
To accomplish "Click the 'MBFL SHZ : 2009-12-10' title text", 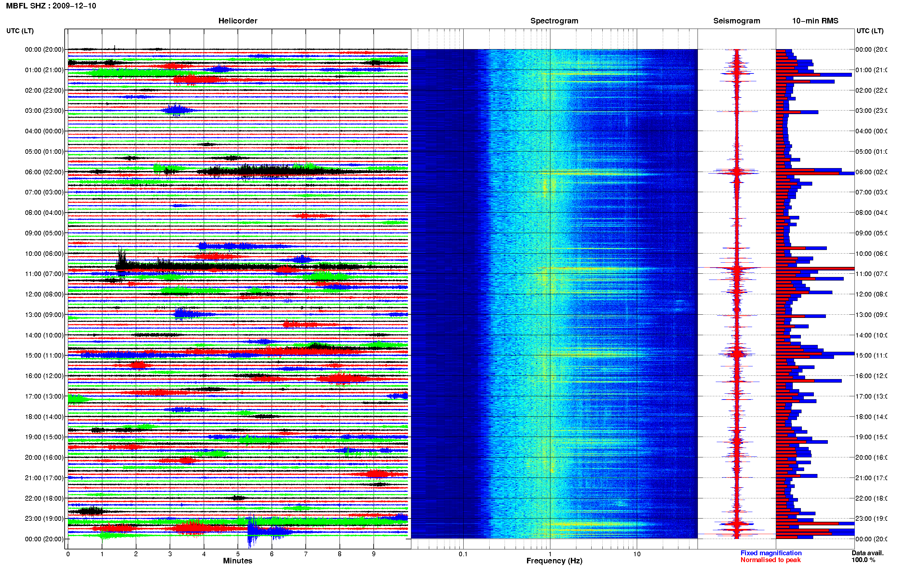I will point(51,6).
